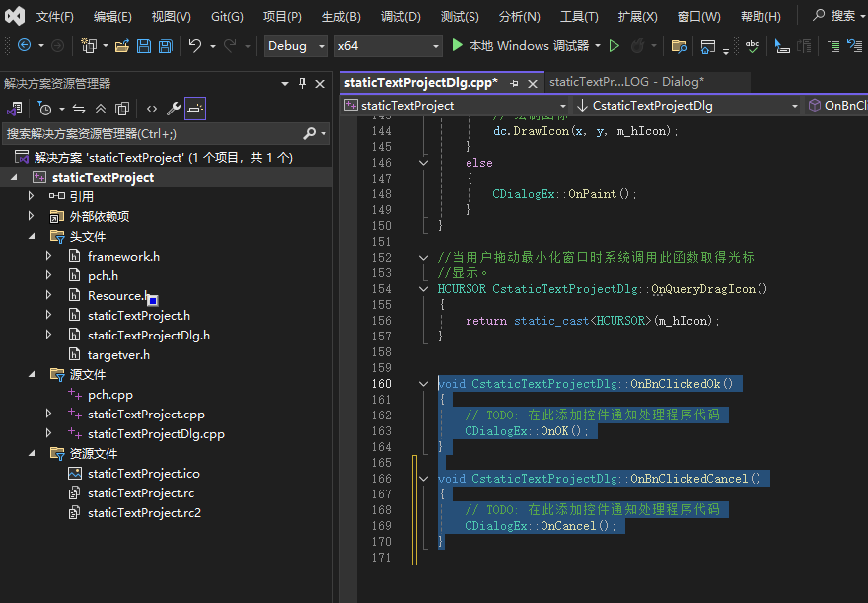Viewport: 868px width, 603px height.
Task: Open the 调试(D) menu
Action: 400,17
